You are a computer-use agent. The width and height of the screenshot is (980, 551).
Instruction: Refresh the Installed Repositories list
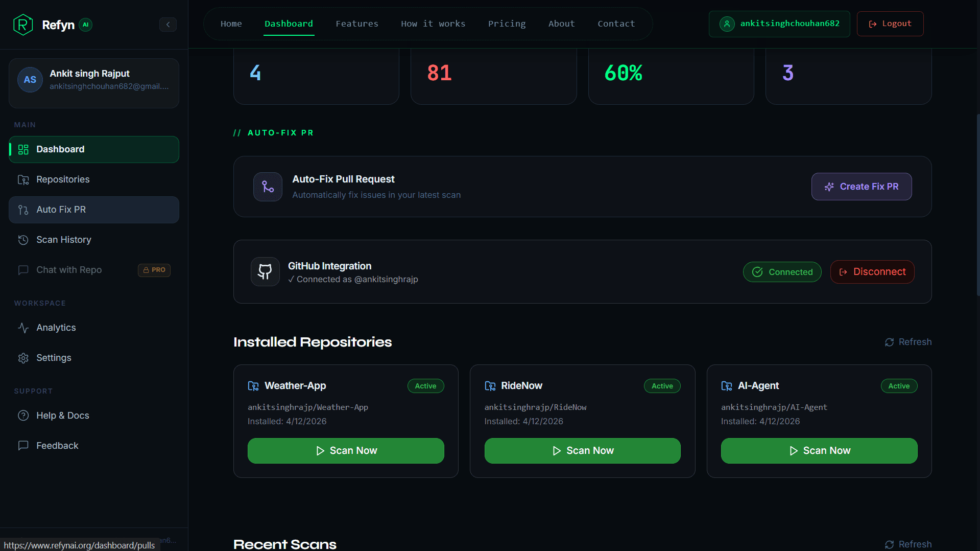click(x=908, y=342)
